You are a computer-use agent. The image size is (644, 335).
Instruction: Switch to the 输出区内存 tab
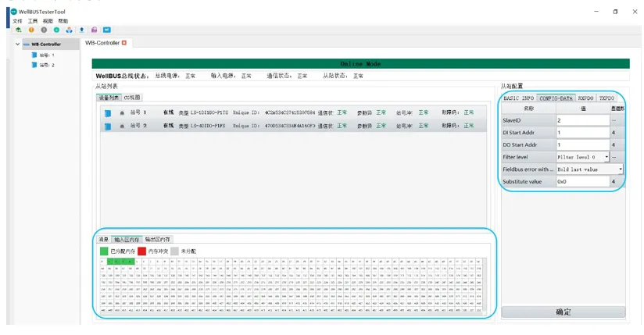tap(158, 239)
